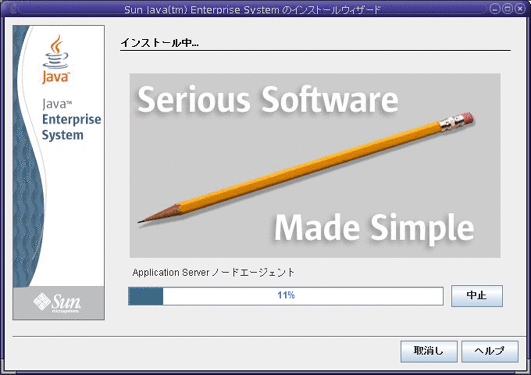The height and width of the screenshot is (375, 531).
Task: Click 'Java Enterprise System' sidebar text
Action: [x=71, y=120]
